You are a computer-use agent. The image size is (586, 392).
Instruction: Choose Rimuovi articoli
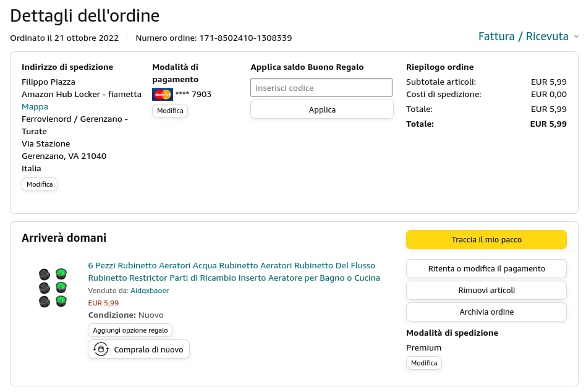point(486,290)
